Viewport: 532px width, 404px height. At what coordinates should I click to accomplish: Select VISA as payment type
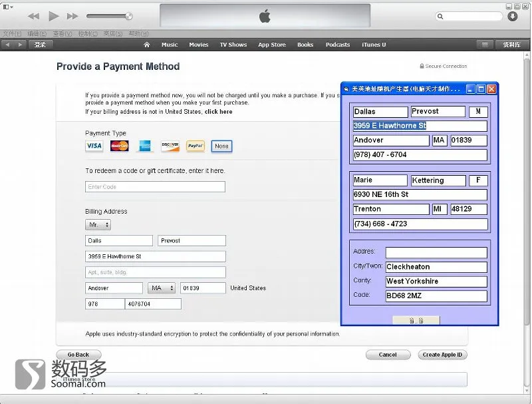(94, 146)
